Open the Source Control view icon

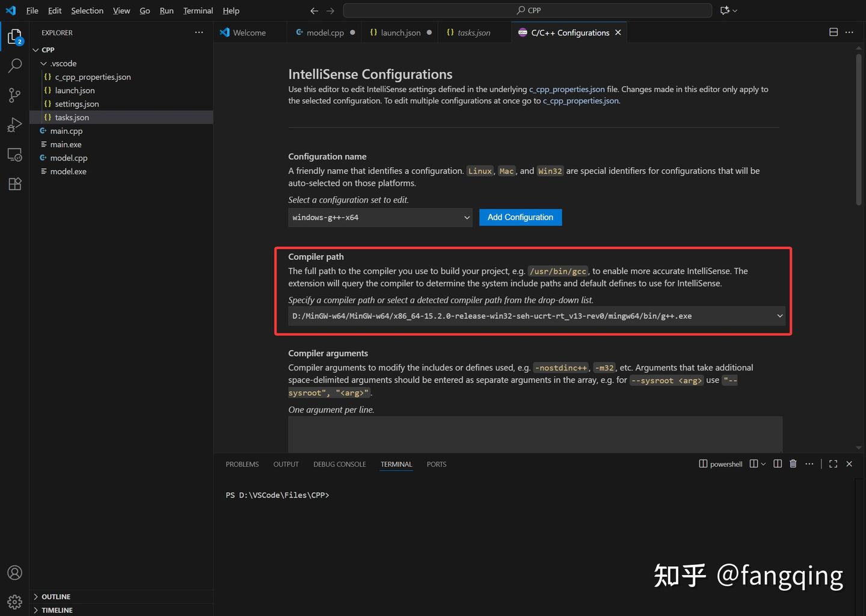point(14,95)
